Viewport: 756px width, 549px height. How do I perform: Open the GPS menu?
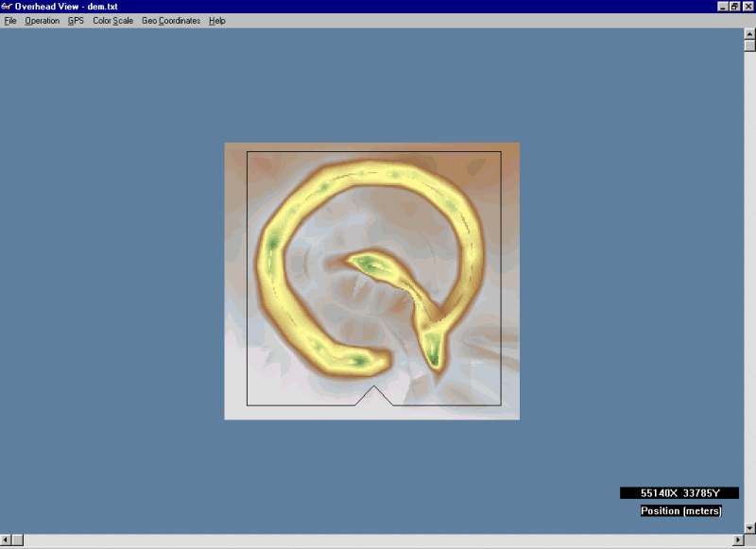[x=76, y=21]
